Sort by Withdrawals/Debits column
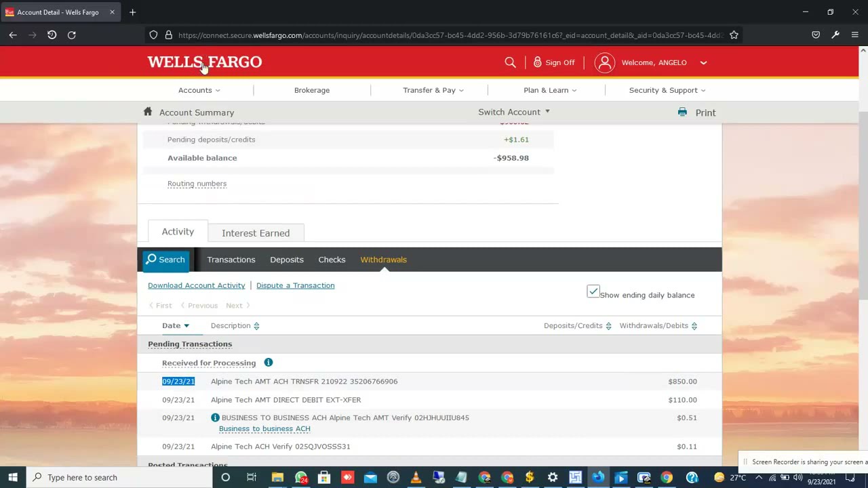This screenshot has height=488, width=868. click(658, 325)
